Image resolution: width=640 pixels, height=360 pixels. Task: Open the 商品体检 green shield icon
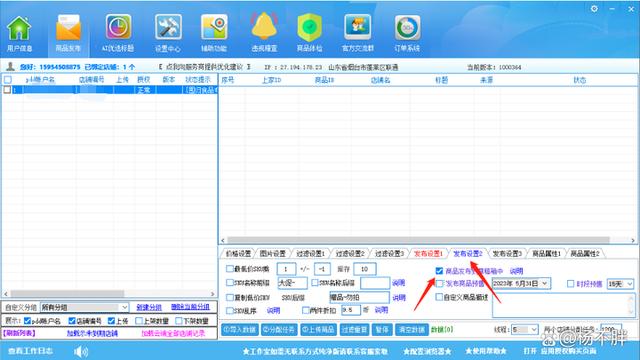click(309, 33)
